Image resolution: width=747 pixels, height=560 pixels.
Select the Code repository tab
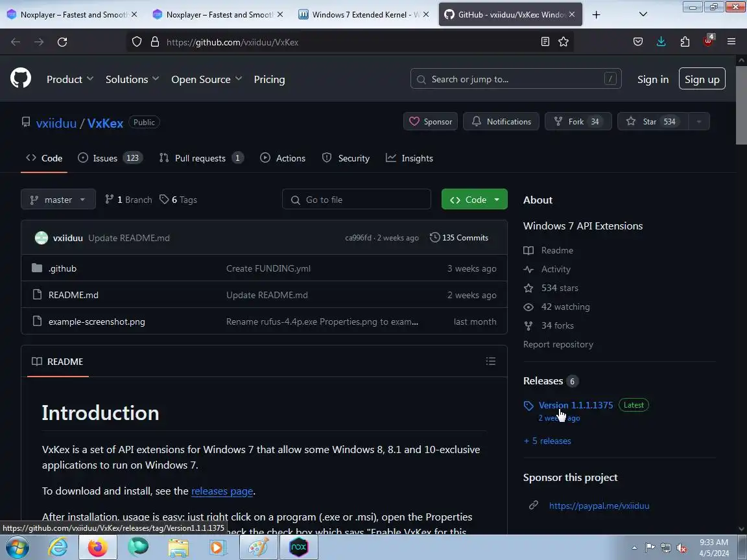[x=44, y=158]
